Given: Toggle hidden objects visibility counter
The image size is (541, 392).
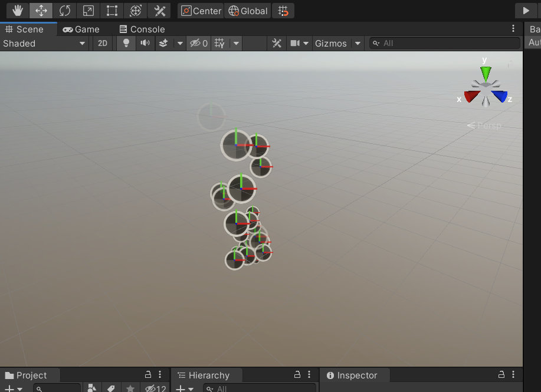Looking at the screenshot, I should 199,44.
